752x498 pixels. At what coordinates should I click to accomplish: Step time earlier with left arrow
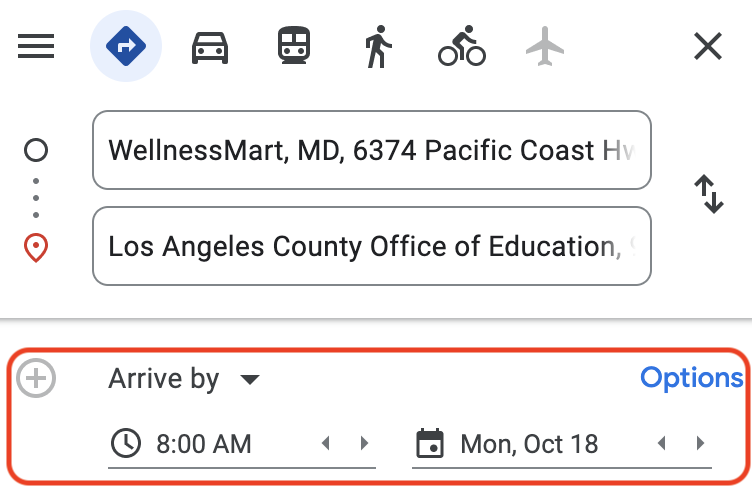326,443
